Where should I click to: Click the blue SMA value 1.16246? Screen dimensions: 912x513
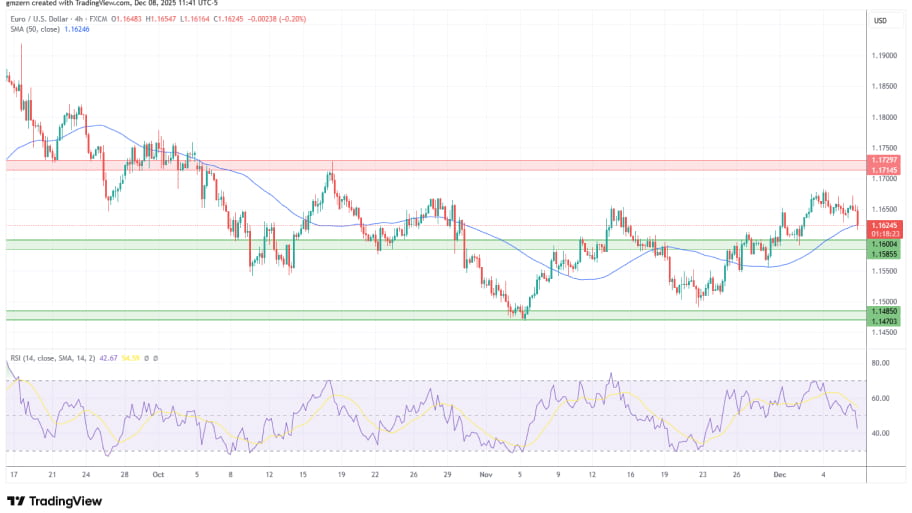[77, 29]
